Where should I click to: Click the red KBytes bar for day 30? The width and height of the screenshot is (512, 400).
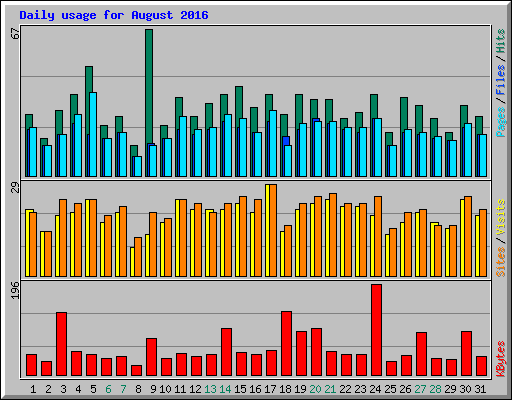click(x=466, y=354)
